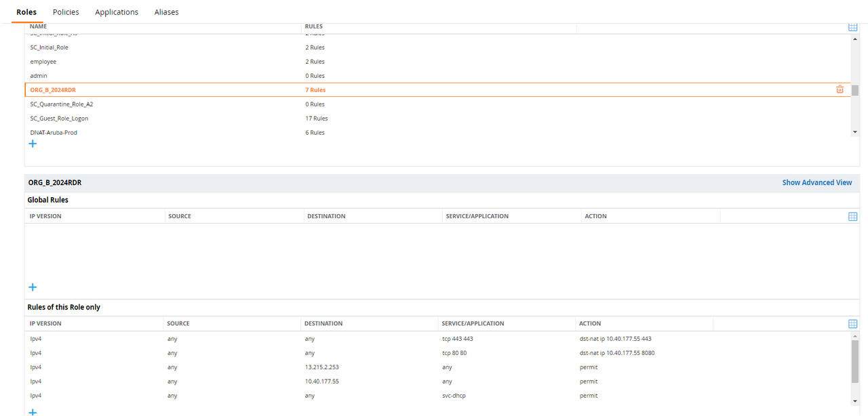Choose the employee role in the list
Viewport: 868px width, 416px height.
point(43,62)
